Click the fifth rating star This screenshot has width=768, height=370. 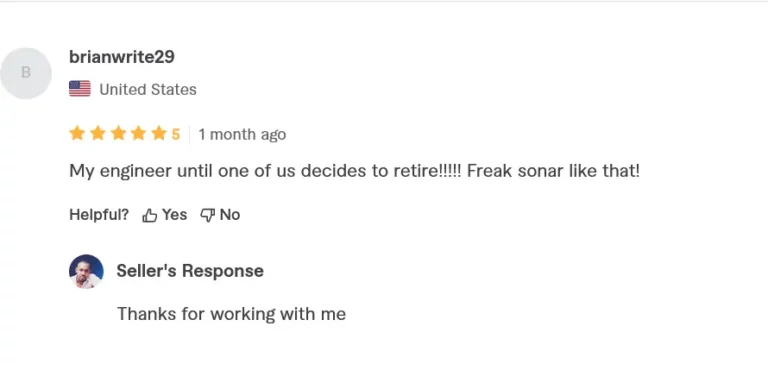(x=159, y=133)
